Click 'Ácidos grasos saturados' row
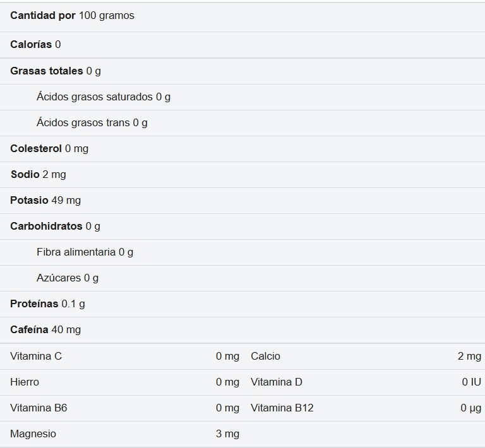Image resolution: width=485 pixels, height=448 pixels. pos(95,97)
